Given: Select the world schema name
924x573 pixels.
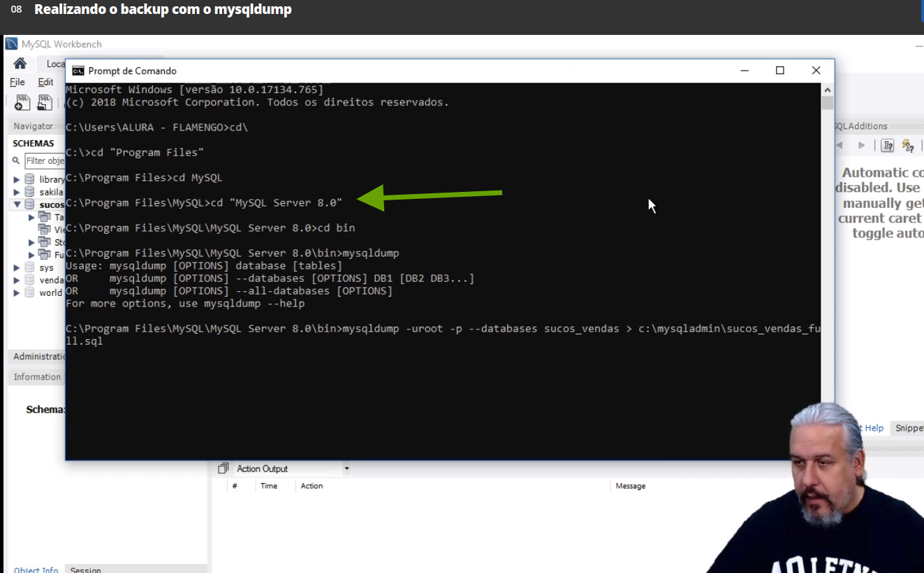Looking at the screenshot, I should click(50, 292).
